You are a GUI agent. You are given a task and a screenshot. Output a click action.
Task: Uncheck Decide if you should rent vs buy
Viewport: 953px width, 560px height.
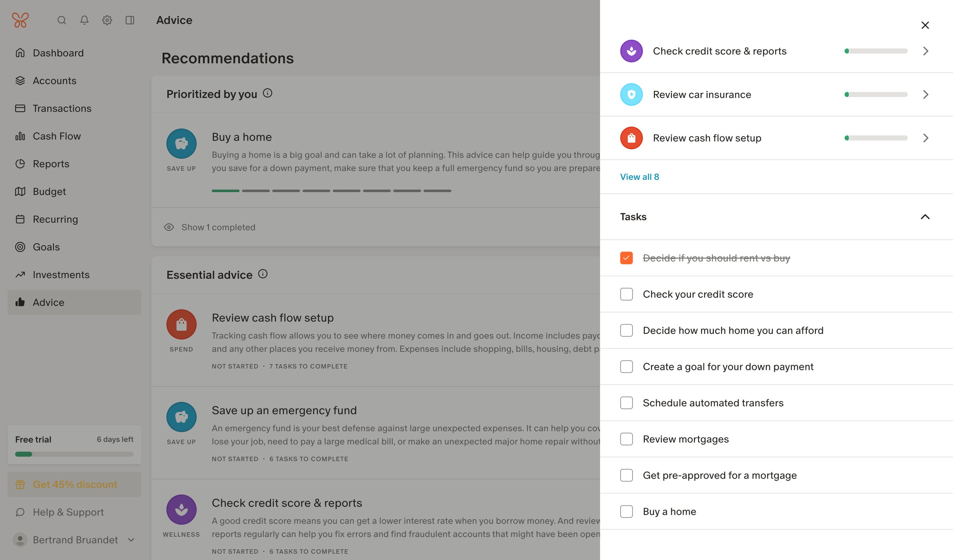[626, 258]
